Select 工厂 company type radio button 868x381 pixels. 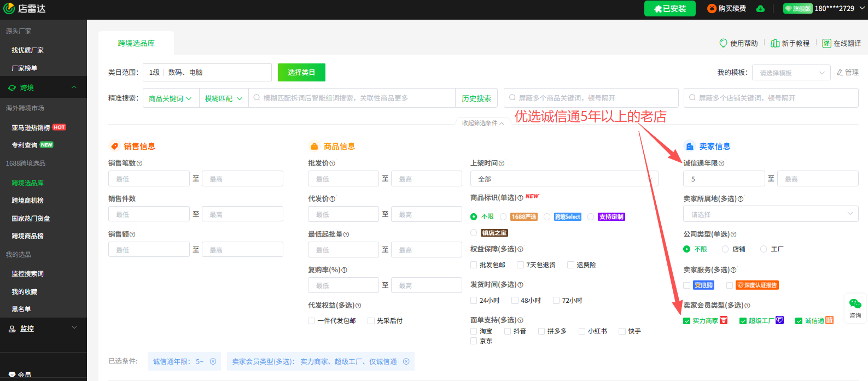764,249
